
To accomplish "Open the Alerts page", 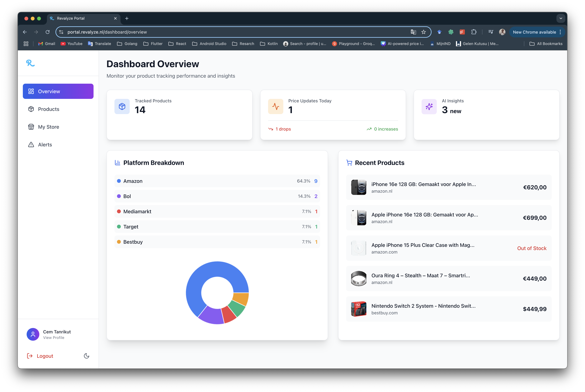I will (x=58, y=145).
